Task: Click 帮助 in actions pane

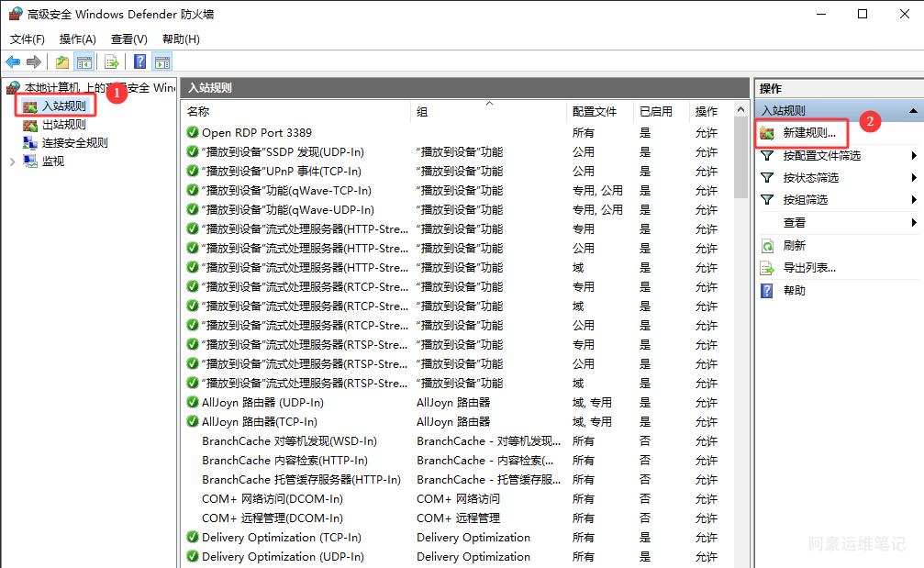Action: (794, 291)
